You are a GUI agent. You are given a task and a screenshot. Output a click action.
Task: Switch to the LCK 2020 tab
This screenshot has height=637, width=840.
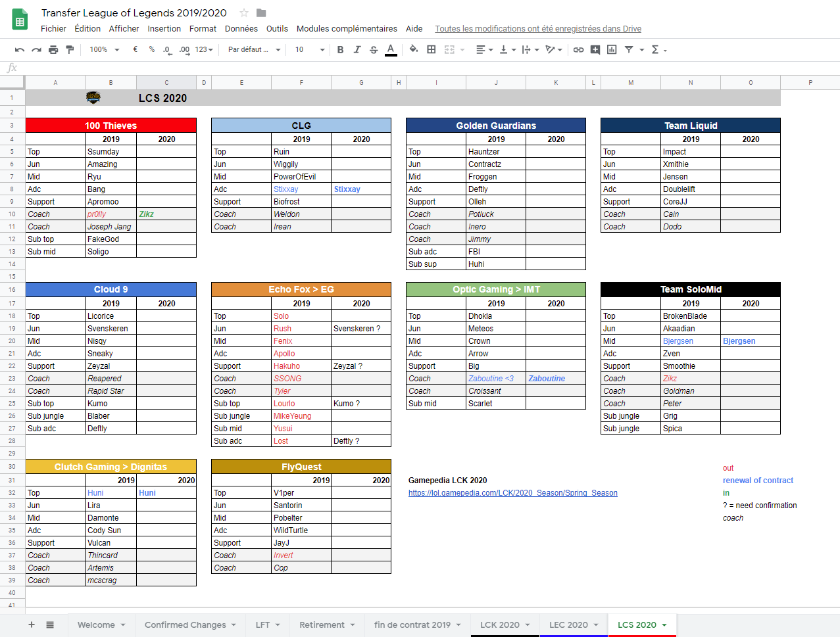[x=505, y=625]
